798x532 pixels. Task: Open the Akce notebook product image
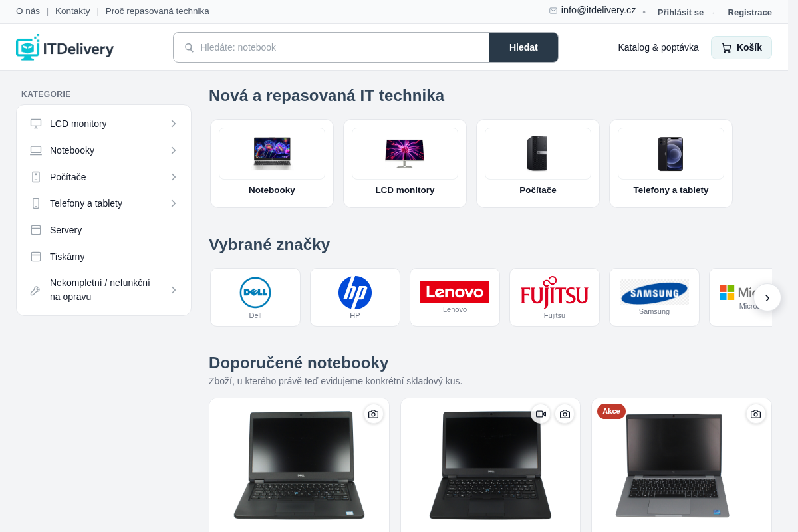[672, 465]
